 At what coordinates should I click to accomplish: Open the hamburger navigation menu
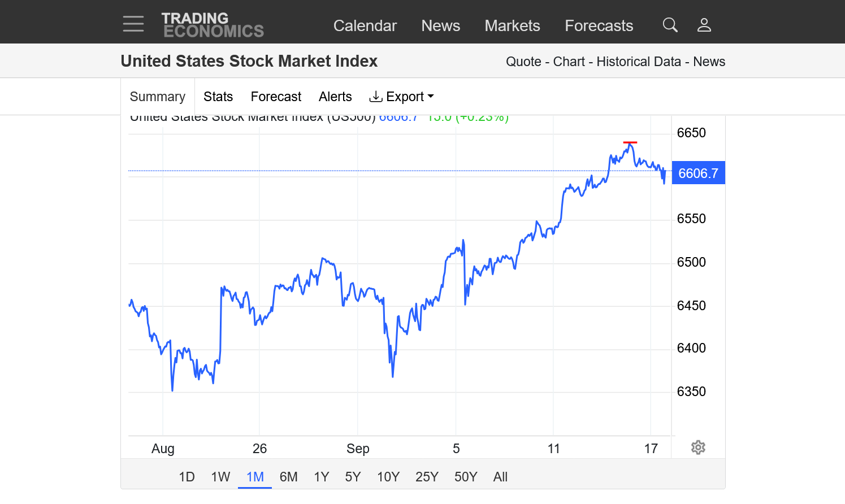click(133, 24)
